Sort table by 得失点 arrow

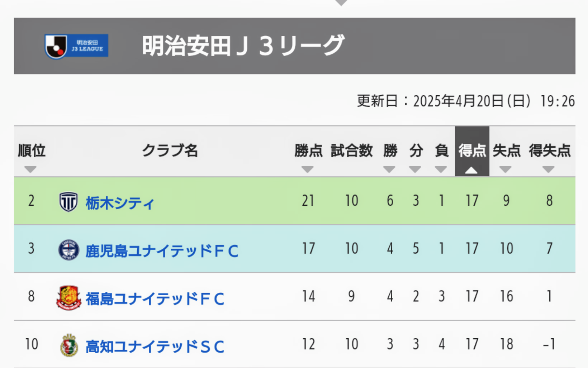548,169
